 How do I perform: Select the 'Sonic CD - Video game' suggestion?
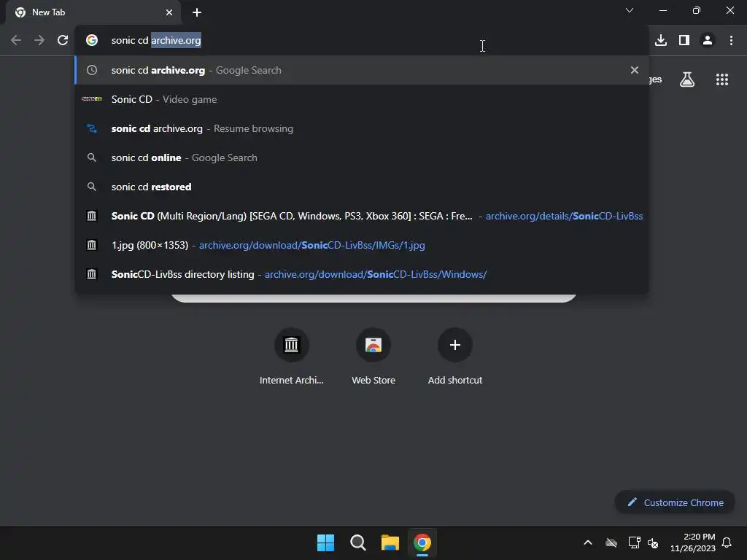tap(362, 99)
